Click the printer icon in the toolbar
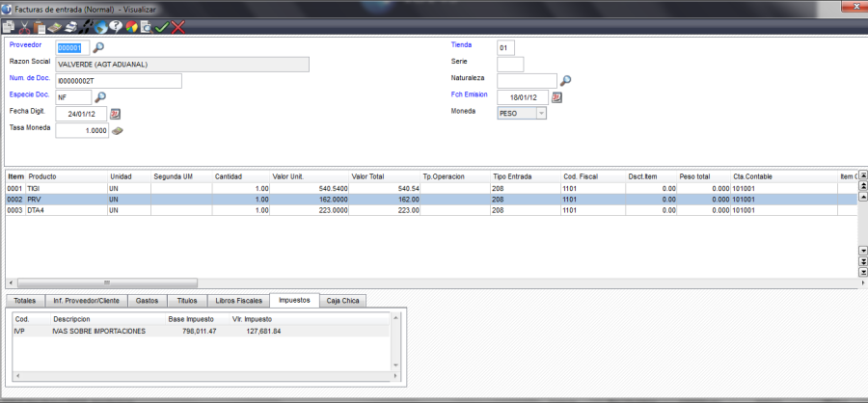 (x=70, y=27)
